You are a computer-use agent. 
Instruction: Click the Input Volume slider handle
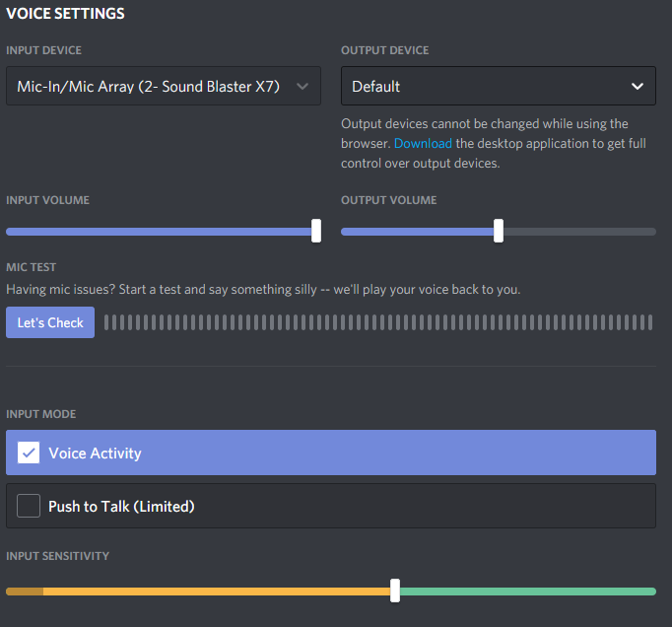point(316,231)
